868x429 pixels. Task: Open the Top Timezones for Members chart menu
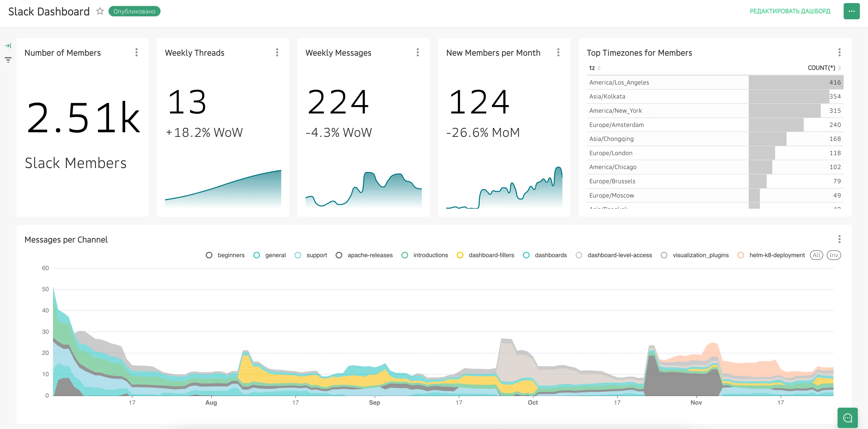(839, 52)
